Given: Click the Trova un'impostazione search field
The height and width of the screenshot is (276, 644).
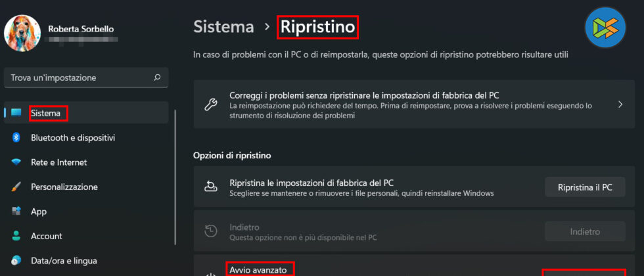Looking at the screenshot, I should pos(79,78).
